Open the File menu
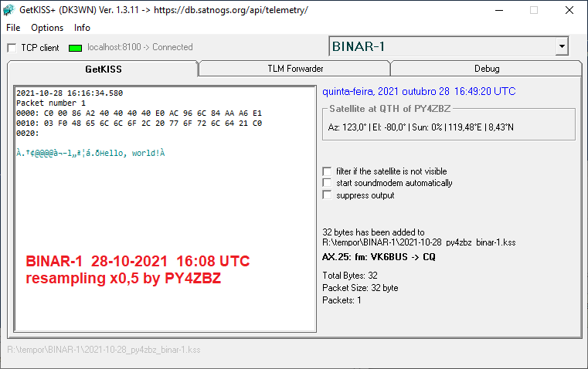Viewport: 588px width, 369px height. pos(13,28)
